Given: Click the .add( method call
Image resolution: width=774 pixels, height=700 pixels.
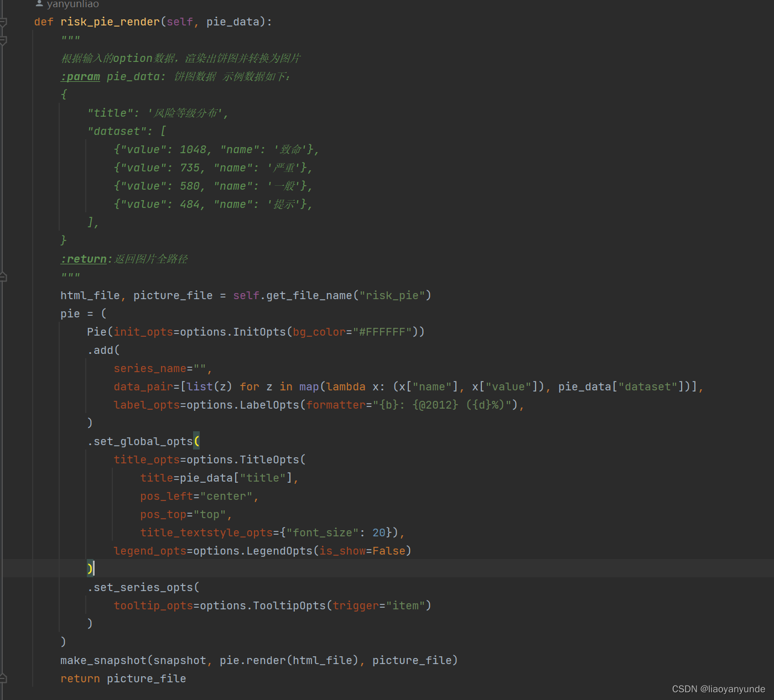Looking at the screenshot, I should (103, 351).
